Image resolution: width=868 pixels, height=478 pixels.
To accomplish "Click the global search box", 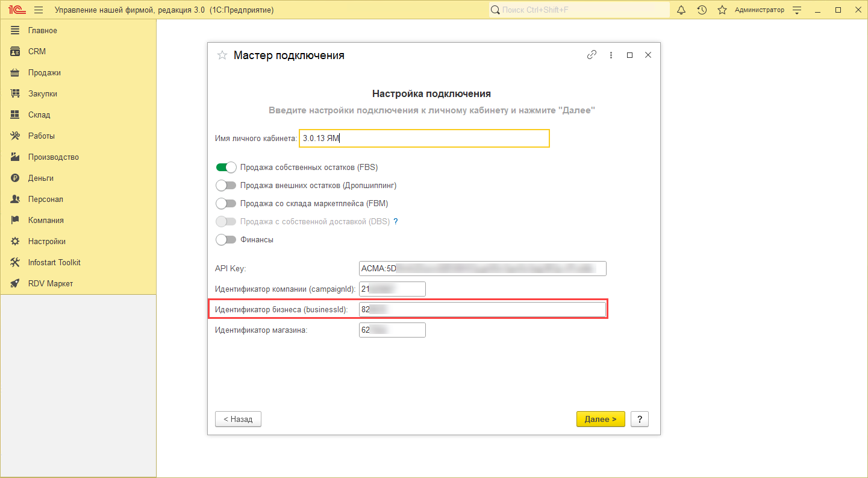I will [x=579, y=10].
